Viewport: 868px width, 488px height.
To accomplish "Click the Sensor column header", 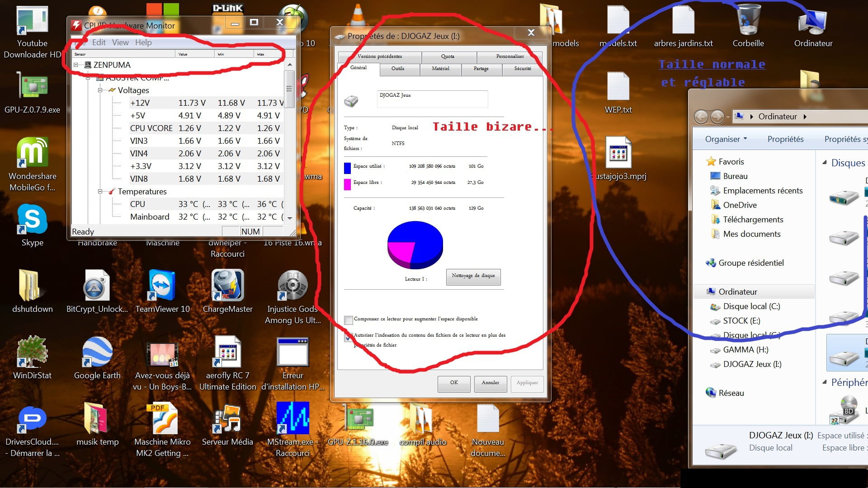I will point(123,54).
